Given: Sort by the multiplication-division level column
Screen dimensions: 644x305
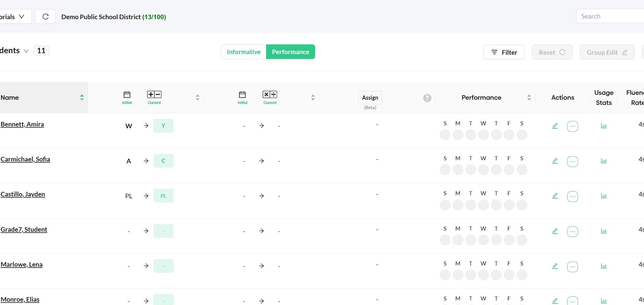Looking at the screenshot, I should point(313,97).
